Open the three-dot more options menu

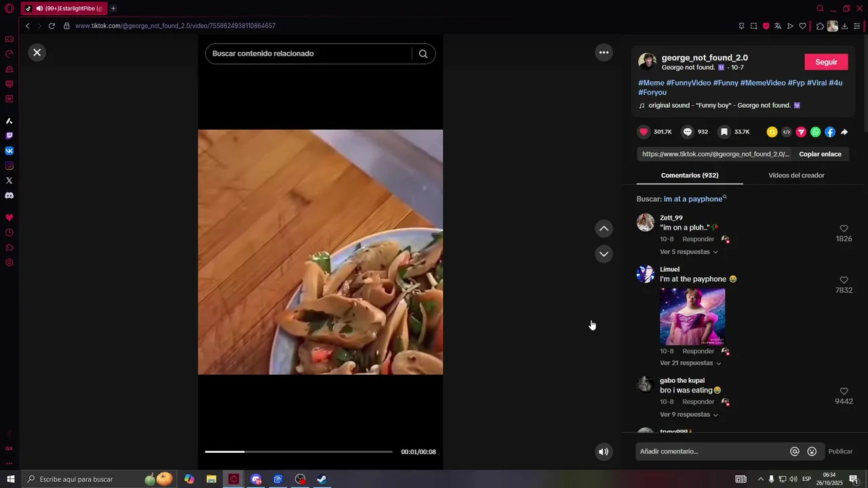point(604,52)
